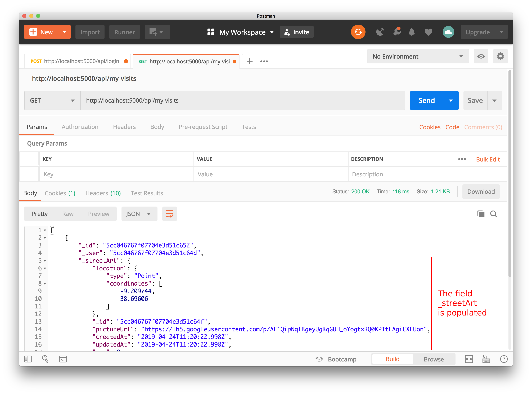
Task: Open the GET method dropdown
Action: pos(52,101)
